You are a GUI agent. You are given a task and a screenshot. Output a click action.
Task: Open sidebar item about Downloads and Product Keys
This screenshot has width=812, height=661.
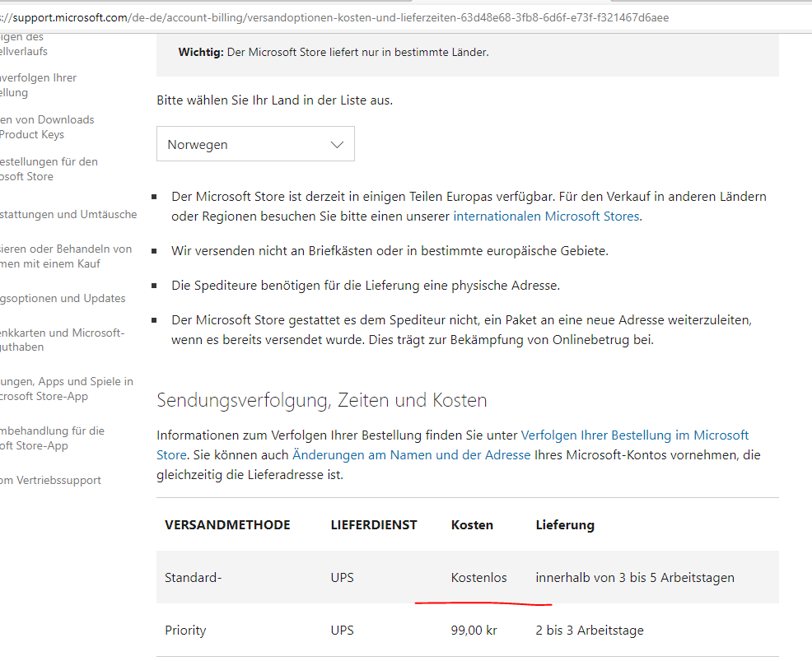tap(47, 127)
